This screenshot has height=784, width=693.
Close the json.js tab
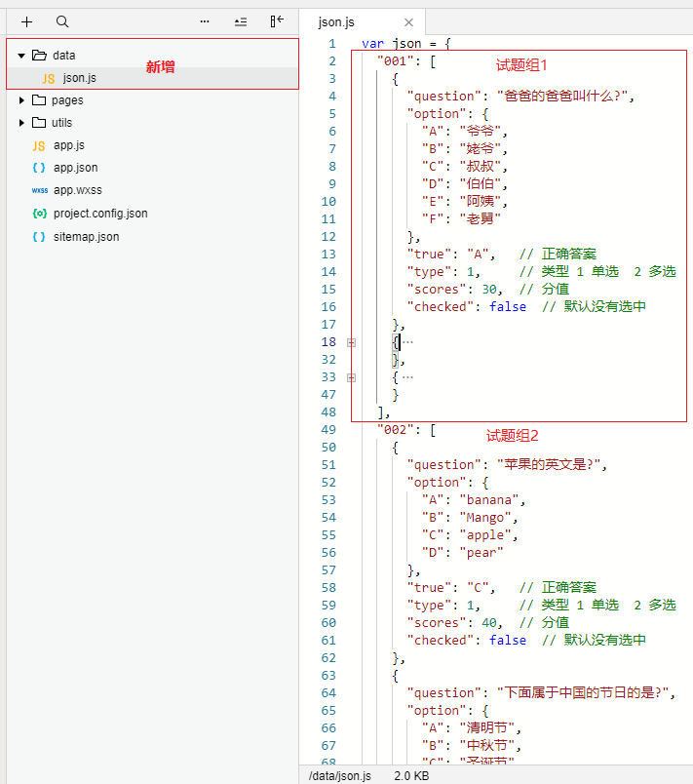pos(408,22)
